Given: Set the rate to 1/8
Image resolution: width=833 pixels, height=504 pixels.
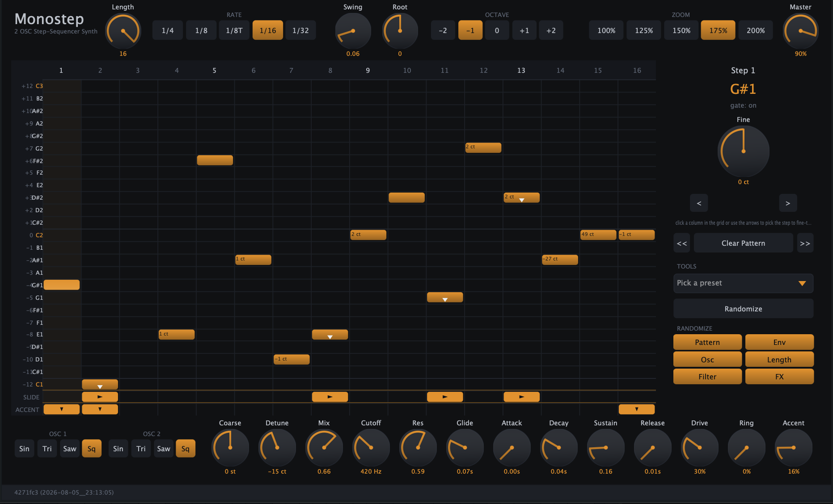Looking at the screenshot, I should (x=201, y=30).
